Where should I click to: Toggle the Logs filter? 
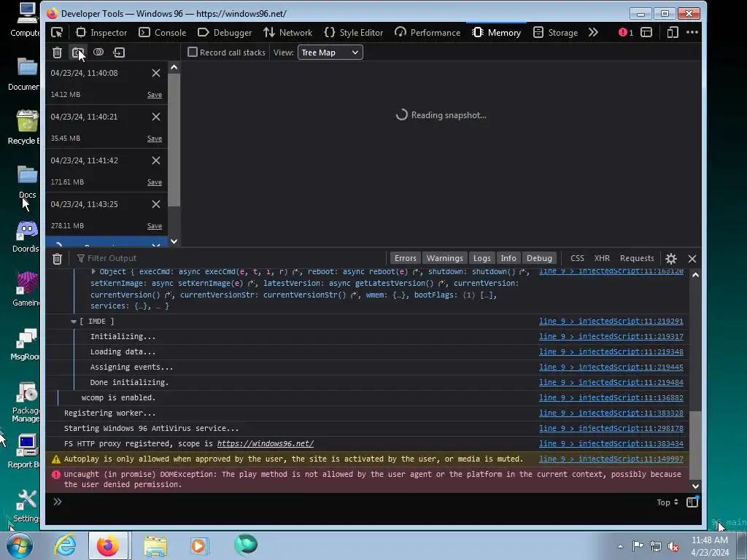pos(481,258)
